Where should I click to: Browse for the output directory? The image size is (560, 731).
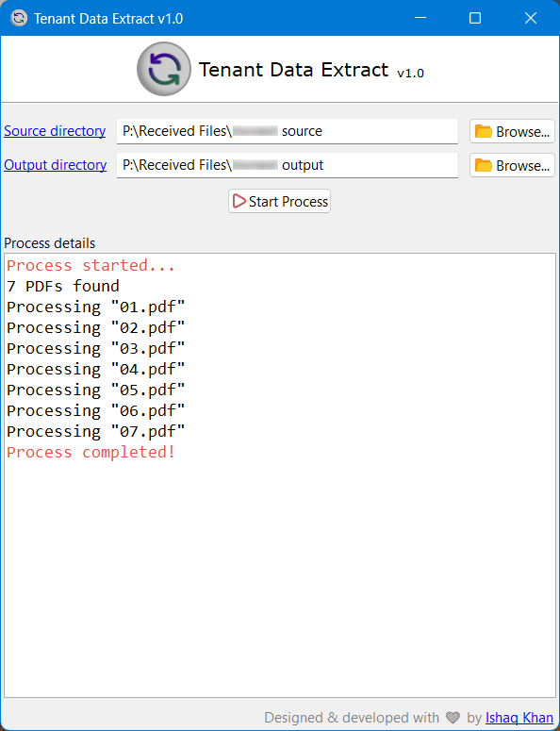(512, 165)
